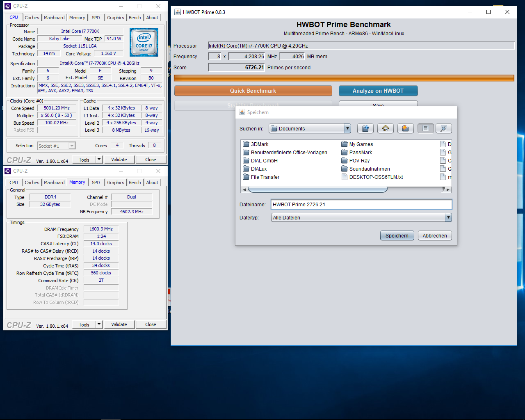Open Graphics tab in upper CPU-Z window
The width and height of the screenshot is (525, 420).
coord(116,18)
